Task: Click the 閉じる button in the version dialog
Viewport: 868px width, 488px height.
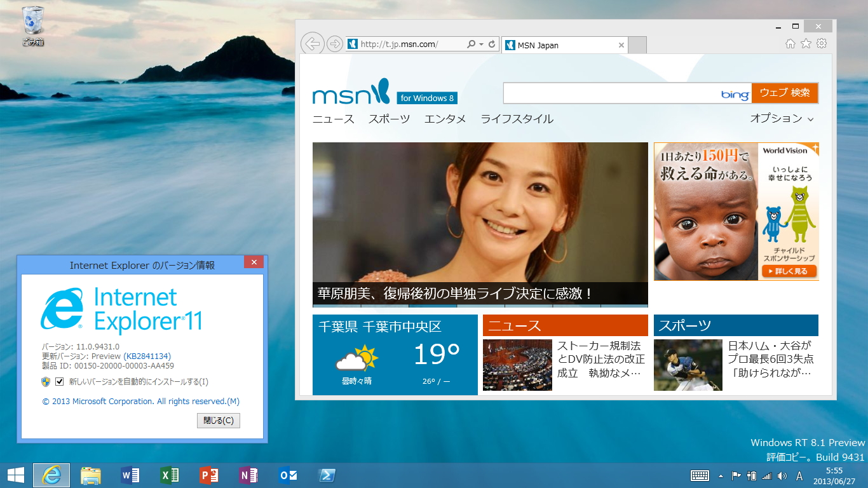Action: 218,421
